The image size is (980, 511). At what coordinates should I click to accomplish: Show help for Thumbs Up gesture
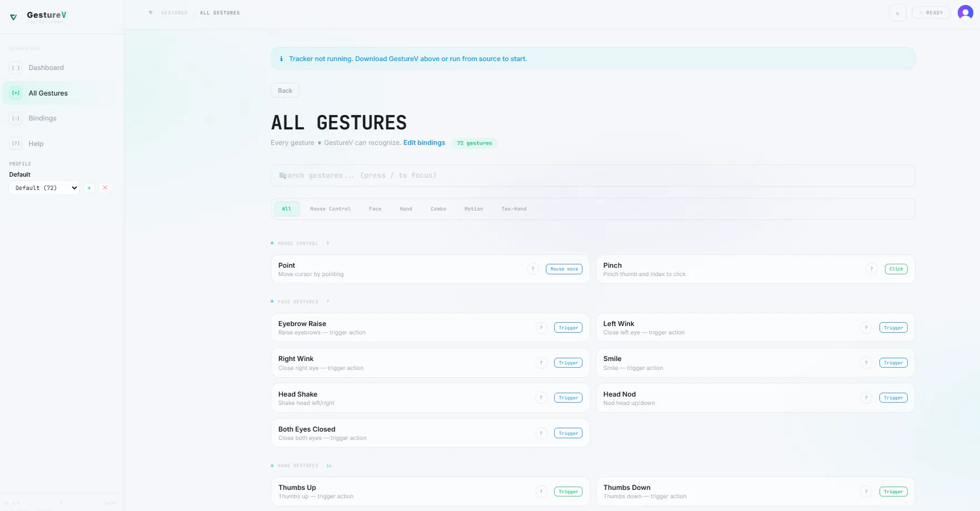pos(541,492)
